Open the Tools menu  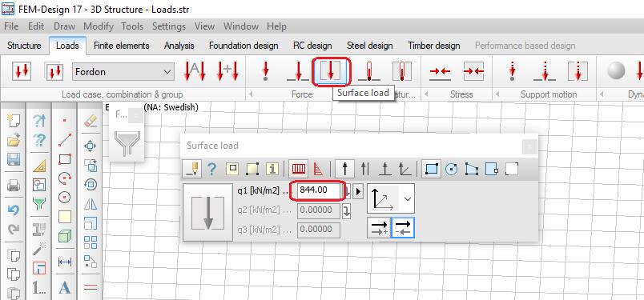tap(132, 26)
